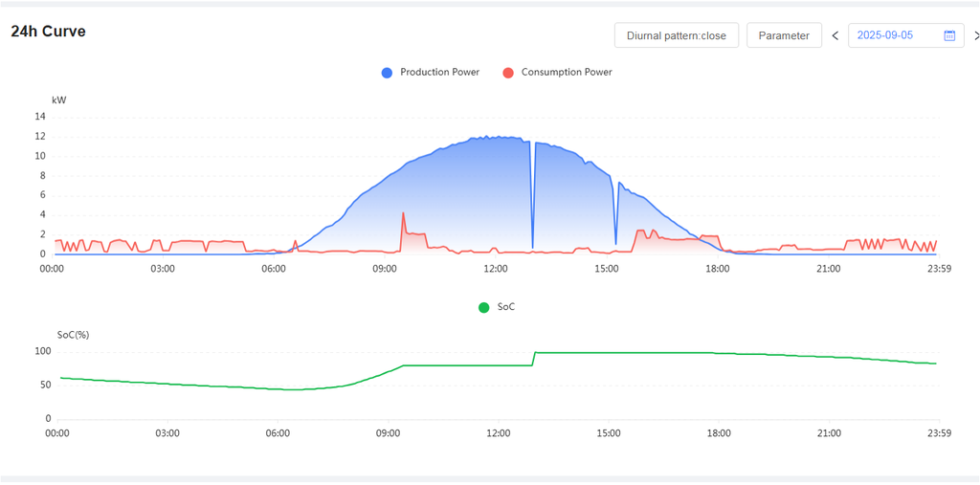Click the 24h Curve title
This screenshot has width=980, height=485.
48,32
